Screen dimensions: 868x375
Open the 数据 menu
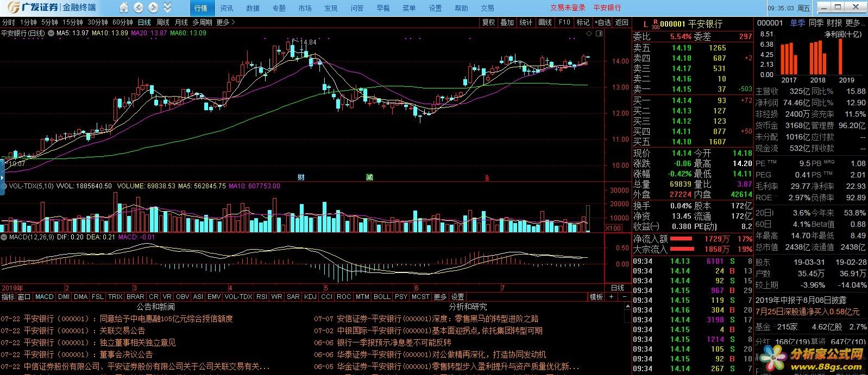click(x=253, y=8)
